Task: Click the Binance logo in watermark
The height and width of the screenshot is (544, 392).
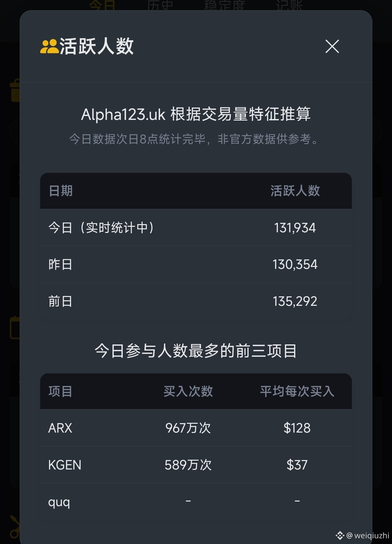Action: pos(340,536)
